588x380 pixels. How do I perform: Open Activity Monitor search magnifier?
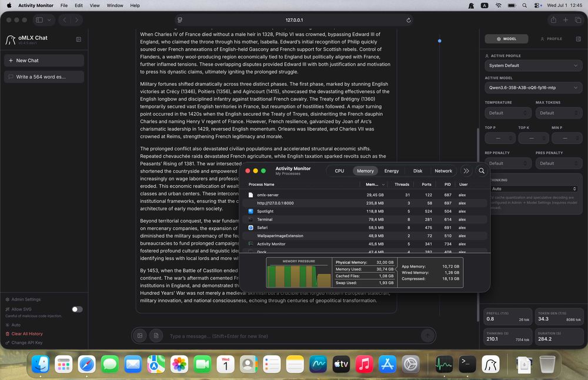482,171
